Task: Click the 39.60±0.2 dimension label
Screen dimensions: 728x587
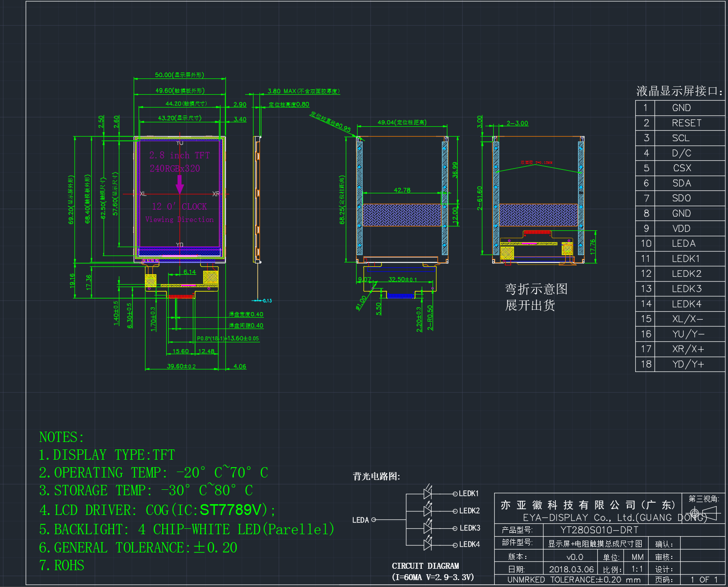Action: pyautogui.click(x=182, y=366)
